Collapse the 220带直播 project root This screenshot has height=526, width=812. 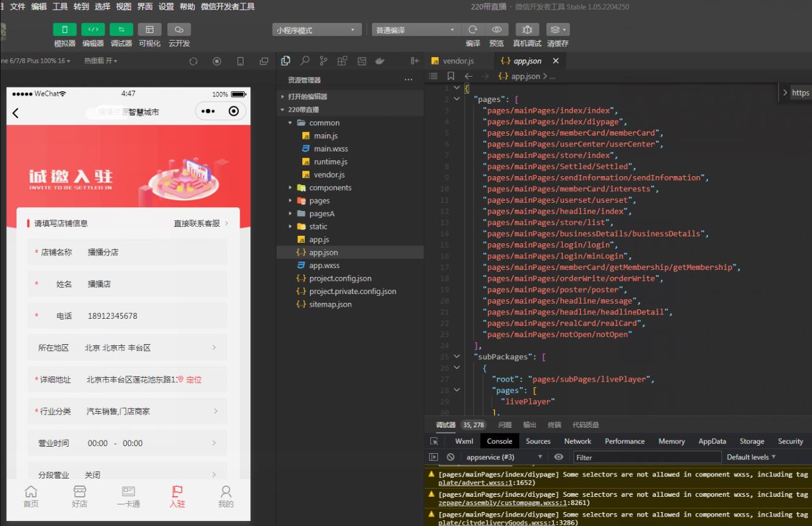coord(351,110)
